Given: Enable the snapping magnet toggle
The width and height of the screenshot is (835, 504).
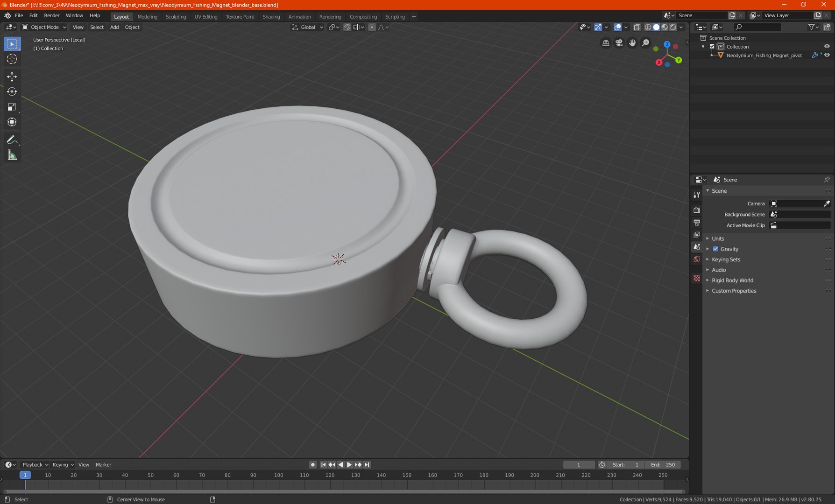Looking at the screenshot, I should [347, 27].
